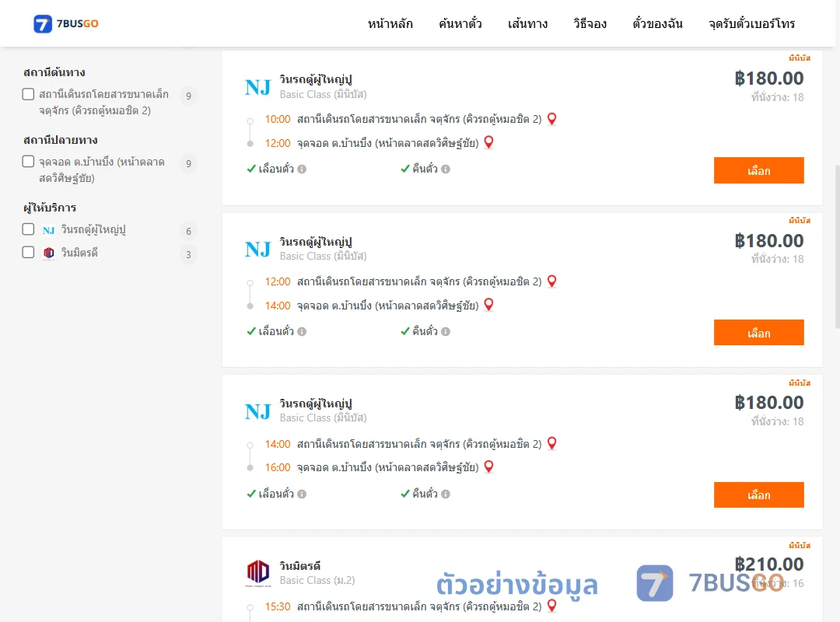Open map pin for 12:00 arrival at บ้านบึง
Viewport: 840px width, 622px height.
pyautogui.click(x=488, y=142)
